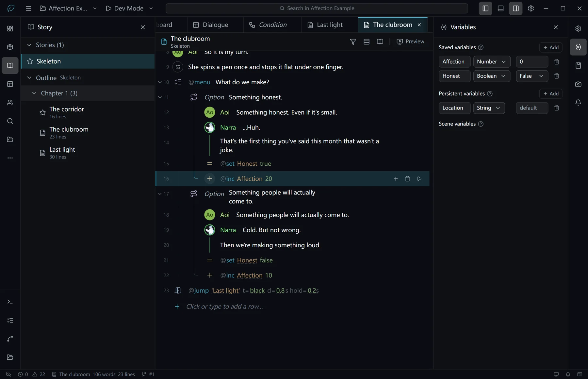Add a new saved variable

coord(551,47)
